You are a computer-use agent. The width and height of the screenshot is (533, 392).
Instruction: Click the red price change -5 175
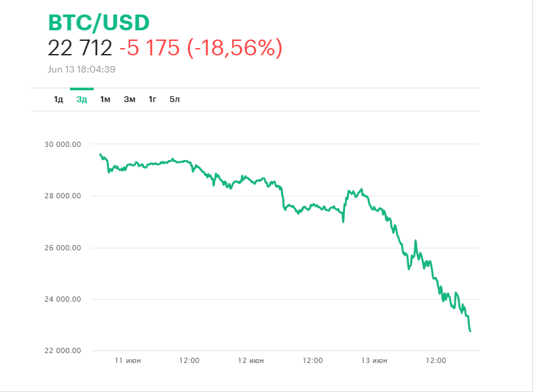click(x=150, y=47)
